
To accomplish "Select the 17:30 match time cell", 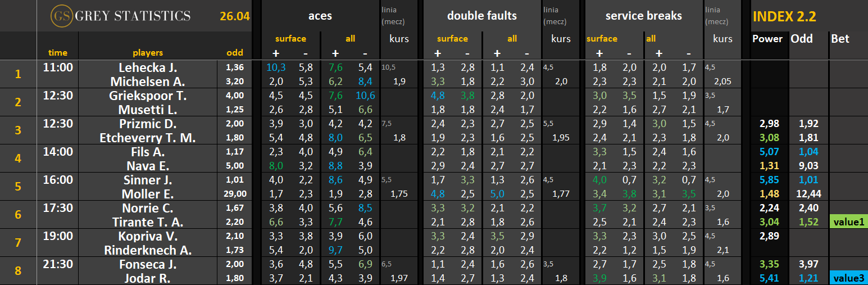I will point(58,208).
